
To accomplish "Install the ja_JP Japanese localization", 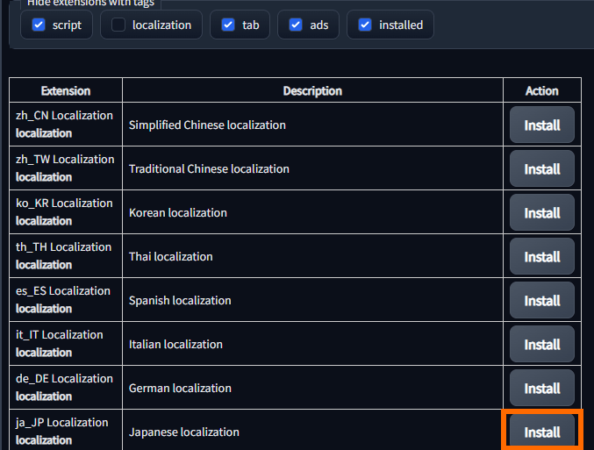I will [542, 432].
